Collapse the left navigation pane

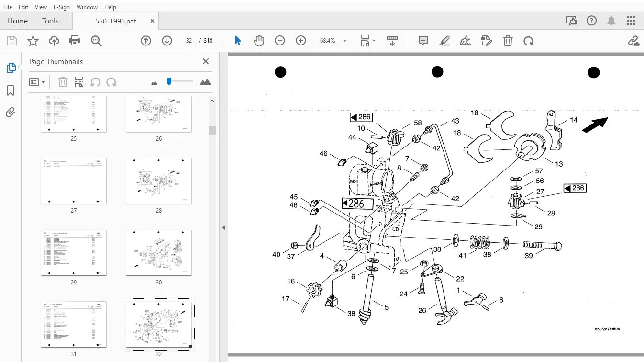pos(223,228)
